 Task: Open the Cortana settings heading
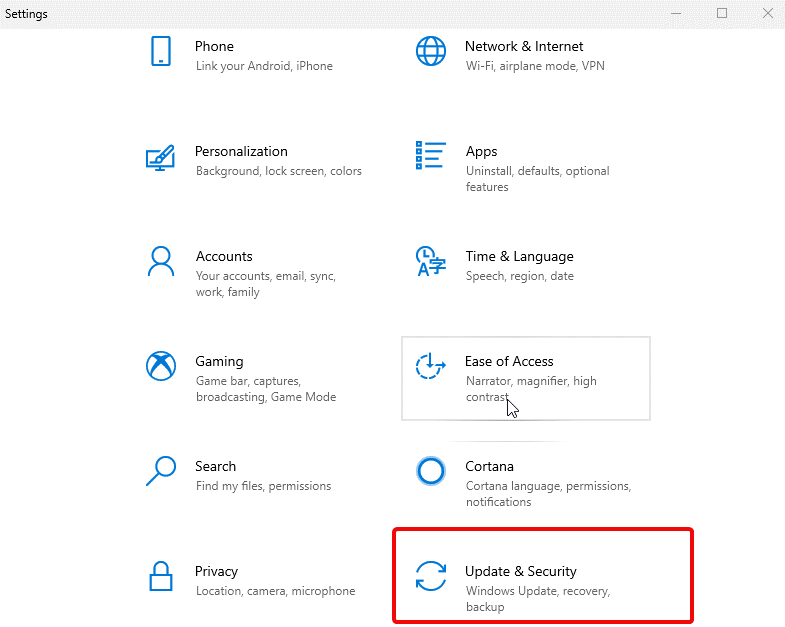490,467
